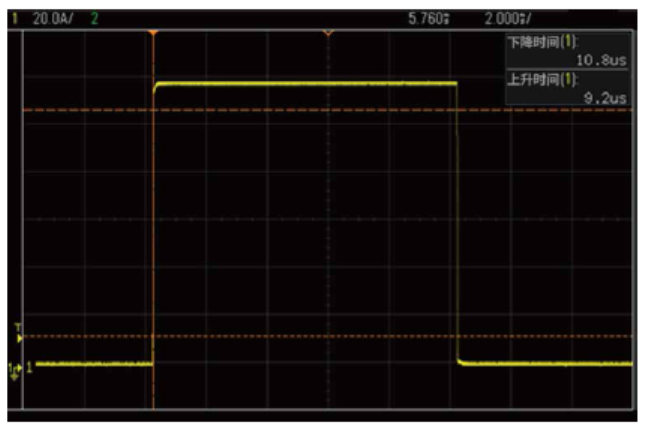Screen dimensions: 646x430
Task: Select the 上升时间(1) measurement label
Action: [543, 79]
